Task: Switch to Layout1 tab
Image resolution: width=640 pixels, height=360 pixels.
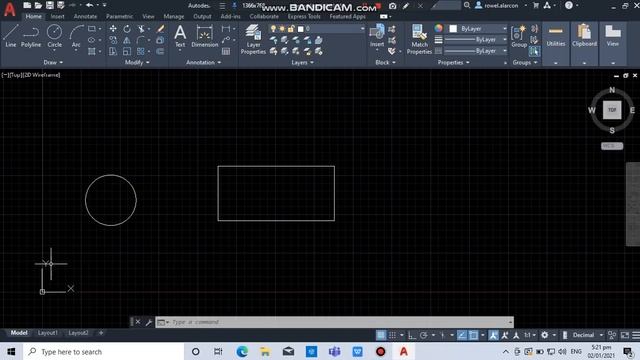Action: tap(48, 333)
